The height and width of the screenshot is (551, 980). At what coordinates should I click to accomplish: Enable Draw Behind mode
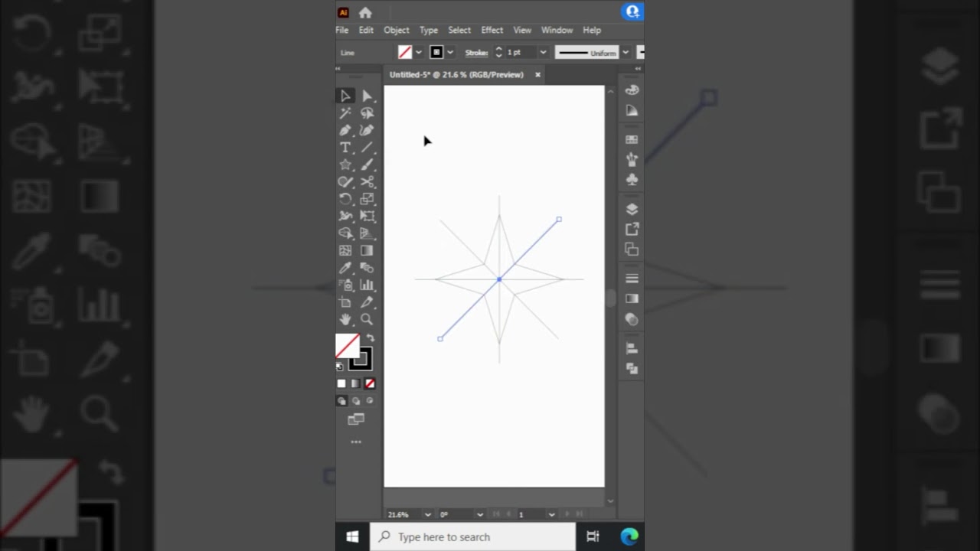[356, 400]
